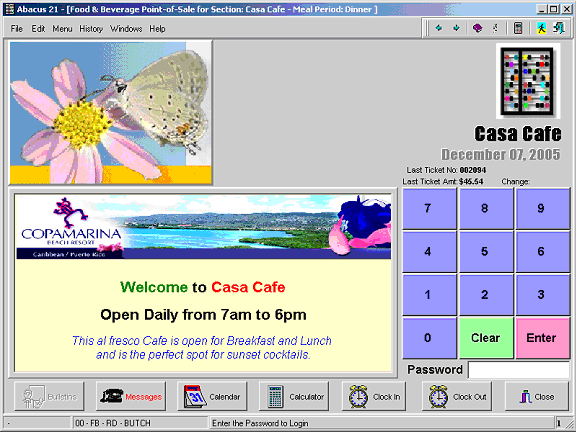
Task: Click the Close button with door icon
Action: [537, 396]
